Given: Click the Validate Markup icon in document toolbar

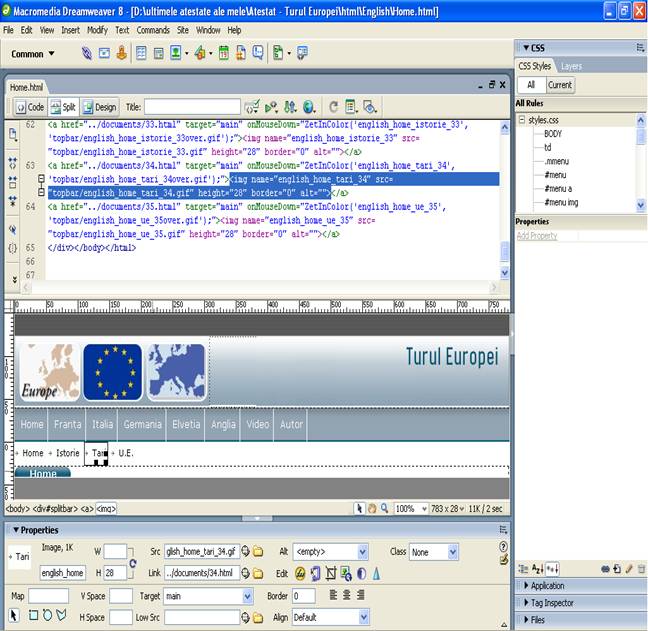Looking at the screenshot, I should [x=252, y=107].
